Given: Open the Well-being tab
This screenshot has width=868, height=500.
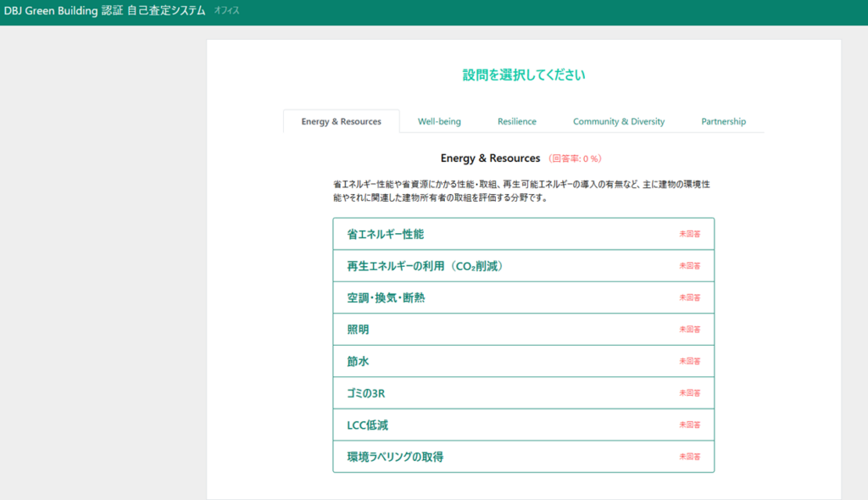Looking at the screenshot, I should (x=439, y=121).
